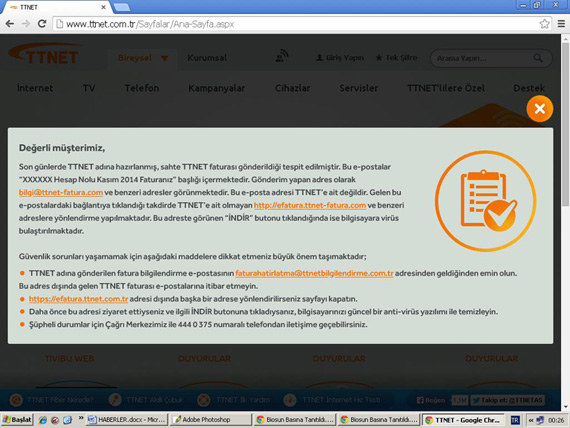Image resolution: width=570 pixels, height=428 pixels.
Task: Click the Tek Şifre link
Action: point(396,57)
